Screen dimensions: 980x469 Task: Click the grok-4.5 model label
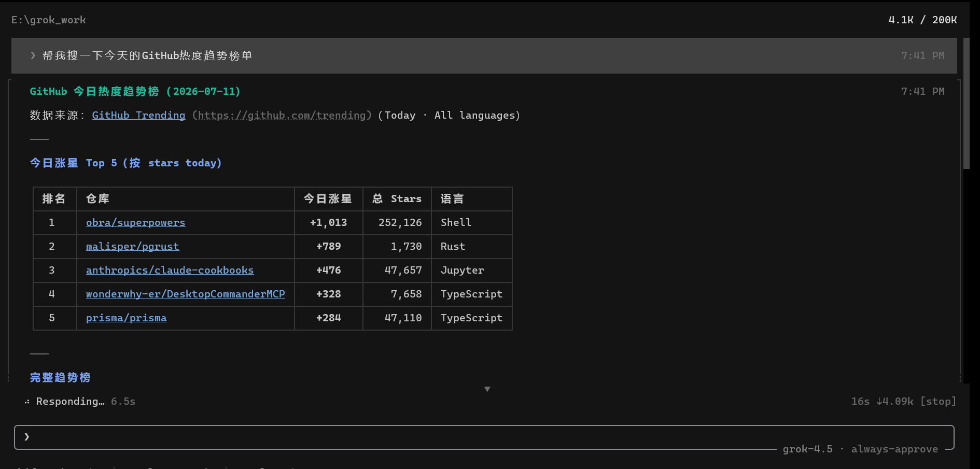[x=807, y=449]
